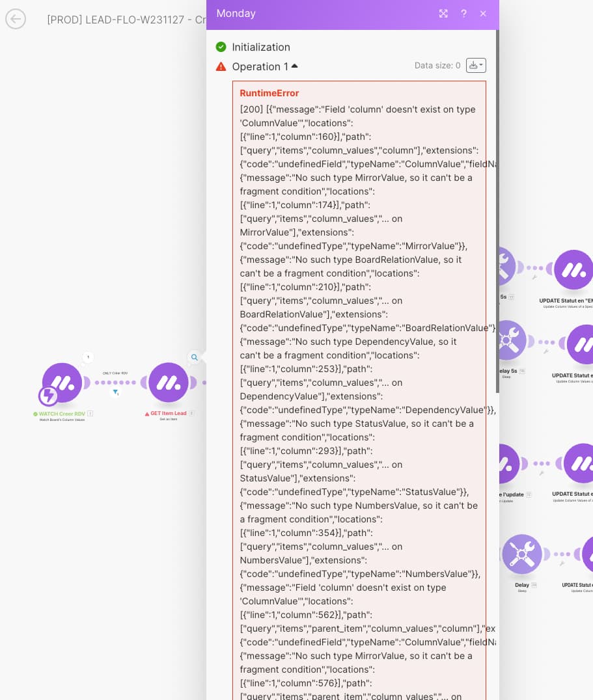
Task: Select the partially hidden 5s tools module
Action: [x=507, y=267]
